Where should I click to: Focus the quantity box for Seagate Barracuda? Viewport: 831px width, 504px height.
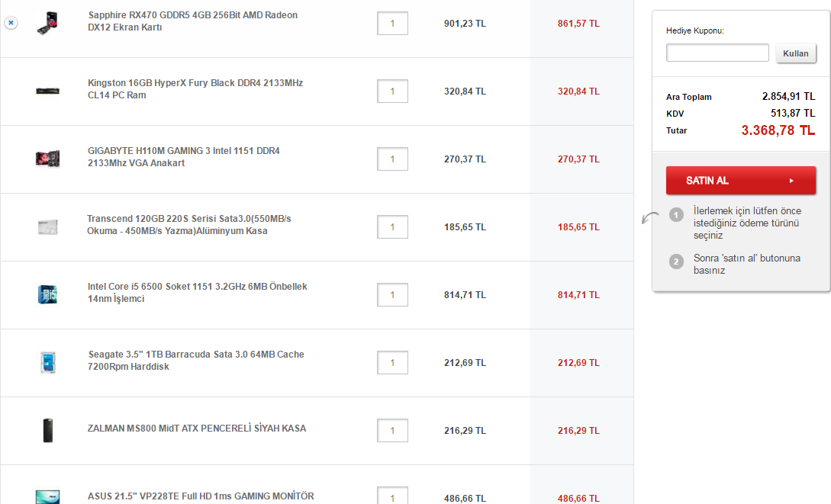pyautogui.click(x=392, y=363)
